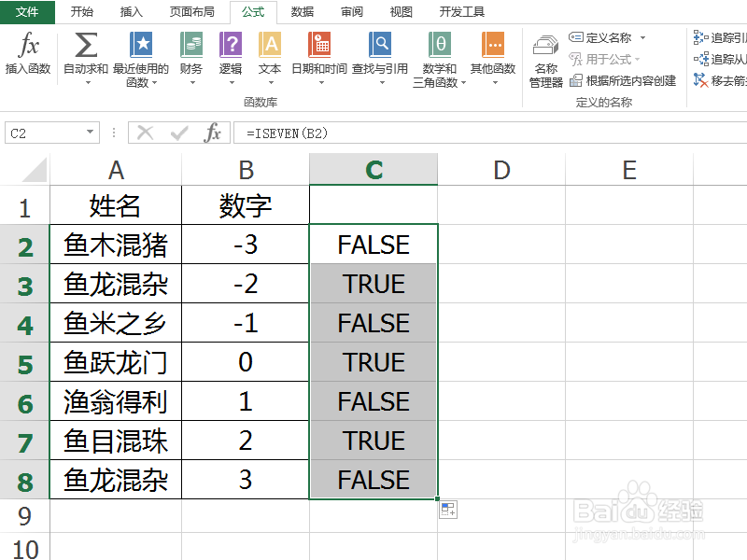Click Define Name (定义名称) button
The image size is (747, 560).
click(x=600, y=37)
